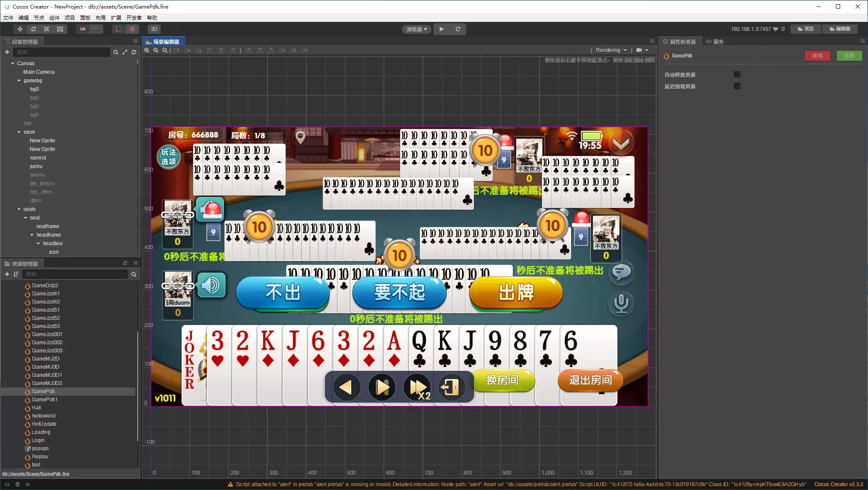Image resolution: width=868 pixels, height=490 pixels.
Task: Select the rect transform tool
Action: click(x=60, y=29)
